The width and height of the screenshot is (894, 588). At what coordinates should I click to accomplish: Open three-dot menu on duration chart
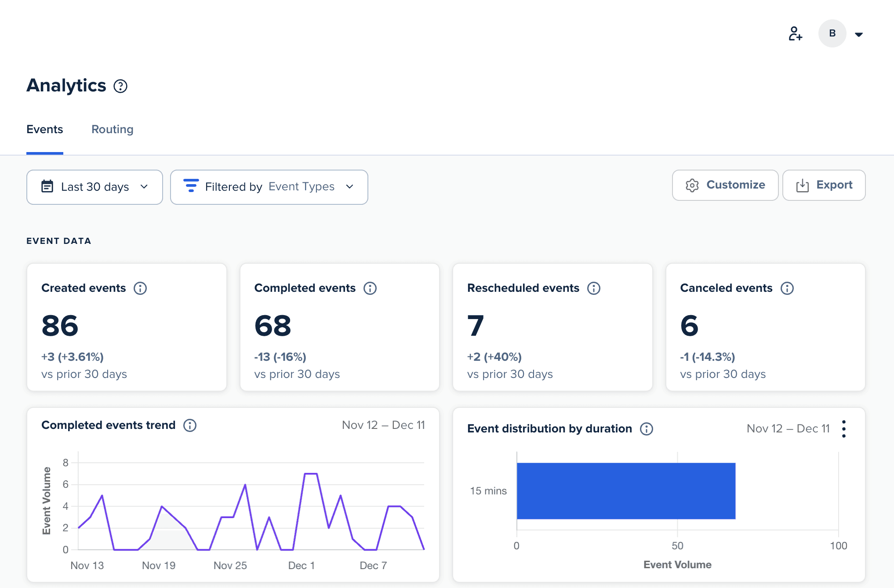coord(843,429)
